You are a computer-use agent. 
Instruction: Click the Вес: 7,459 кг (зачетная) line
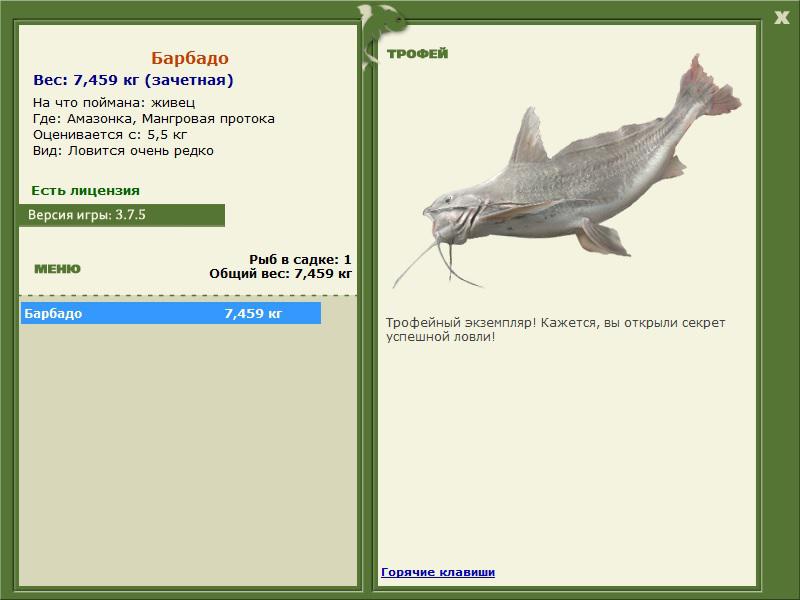133,80
